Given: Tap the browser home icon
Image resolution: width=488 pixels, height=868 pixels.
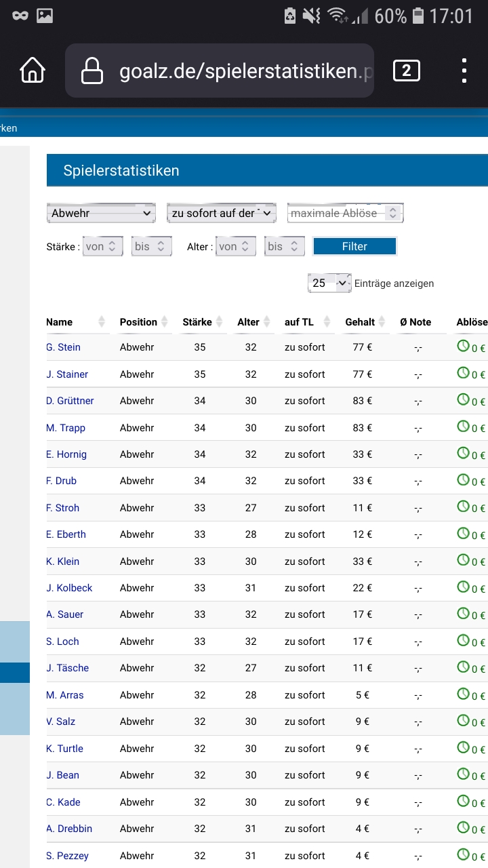Looking at the screenshot, I should 33,71.
